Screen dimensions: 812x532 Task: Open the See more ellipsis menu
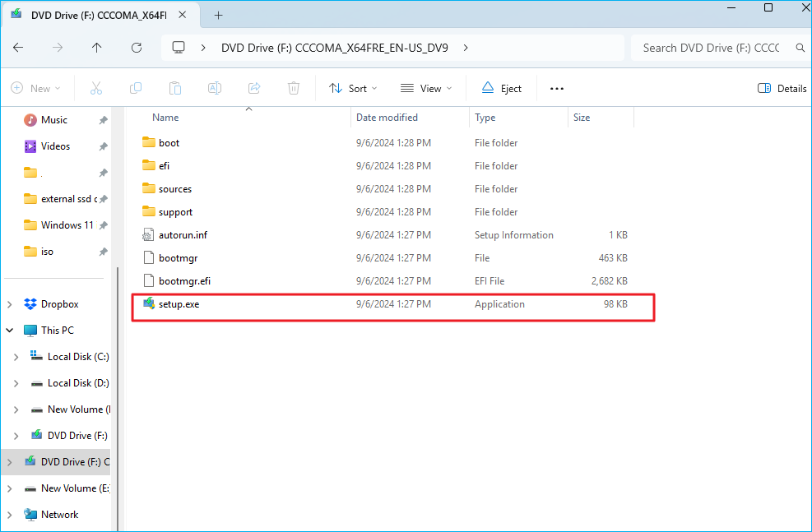point(557,88)
